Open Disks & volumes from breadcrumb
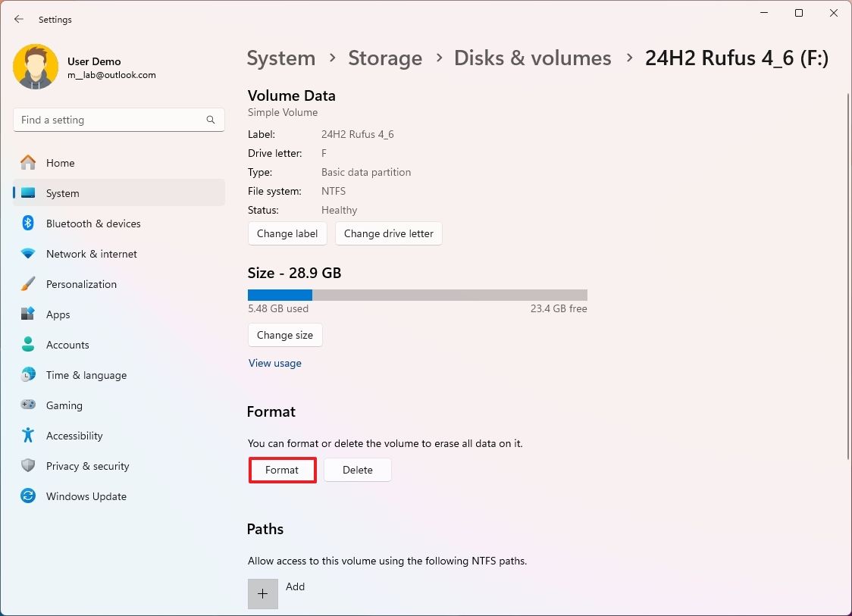 (x=533, y=58)
